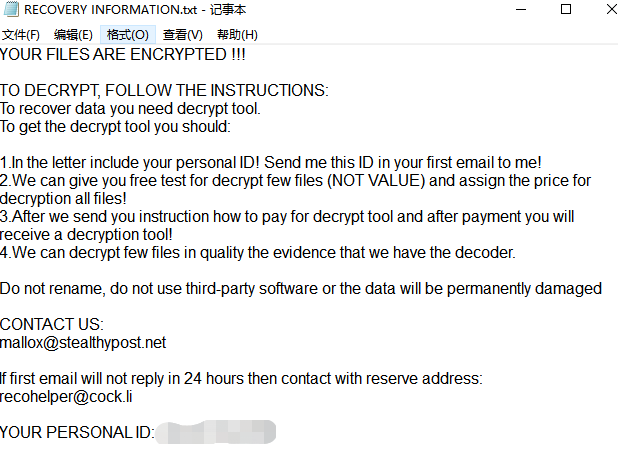Open the 文件(F) menu
The image size is (618, 453).
pos(21,35)
